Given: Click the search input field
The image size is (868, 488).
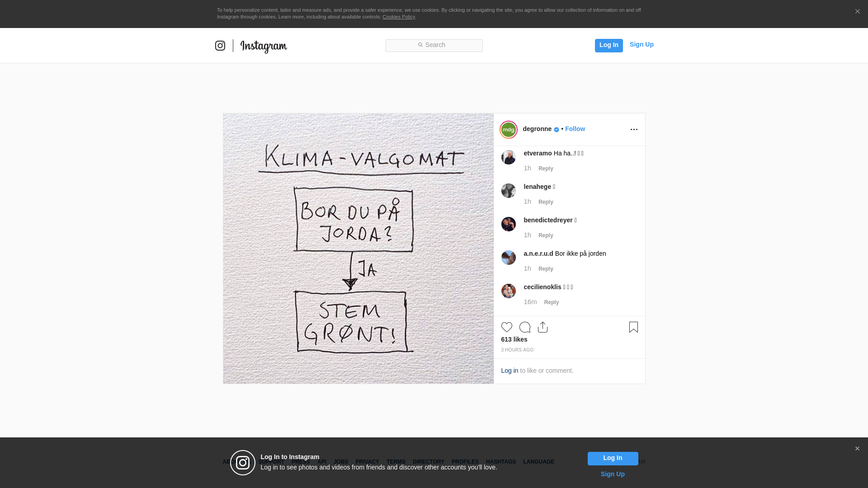Looking at the screenshot, I should 434,45.
